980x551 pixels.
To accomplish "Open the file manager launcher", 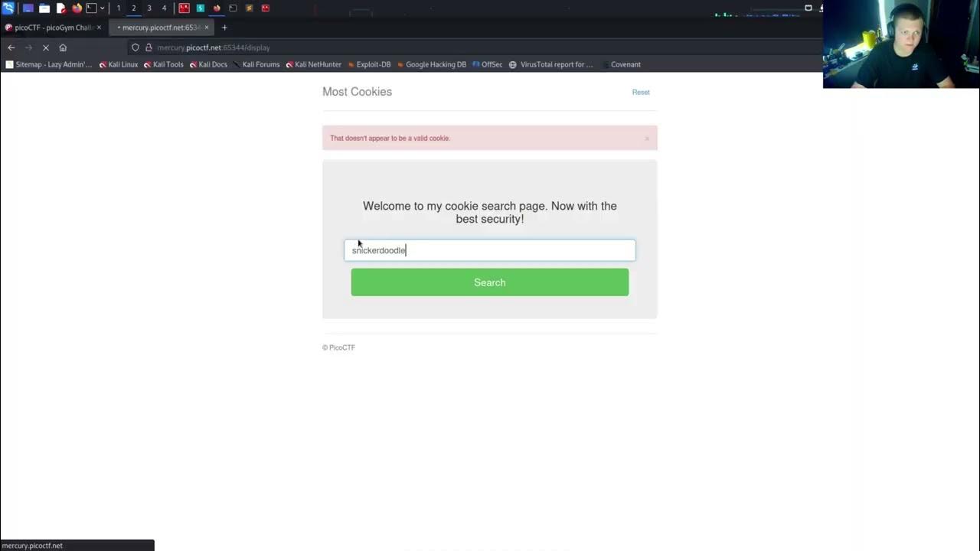I will click(x=44, y=8).
